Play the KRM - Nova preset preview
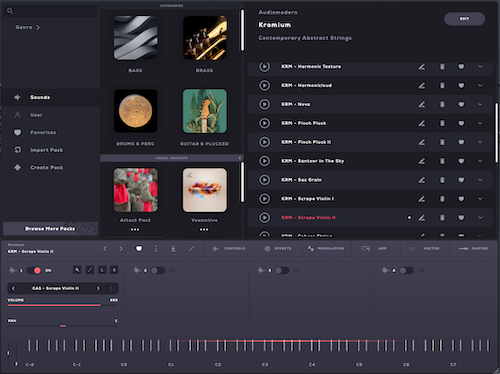This screenshot has height=374, width=500. pyautogui.click(x=264, y=104)
